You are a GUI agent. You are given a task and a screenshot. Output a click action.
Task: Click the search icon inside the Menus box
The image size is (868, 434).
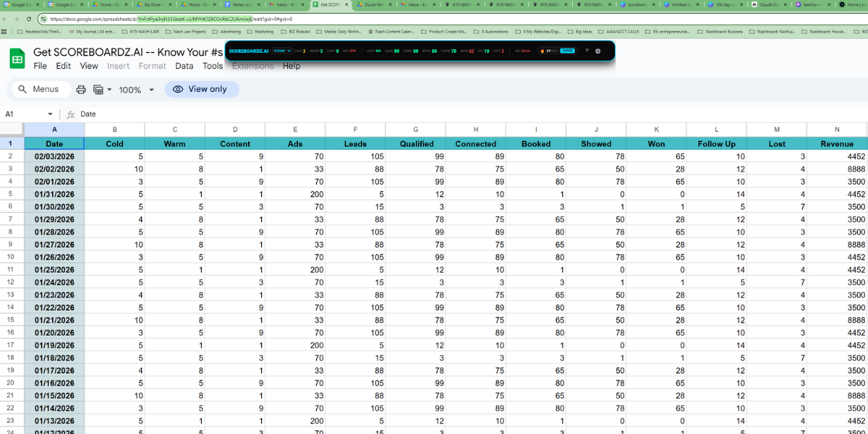22,89
